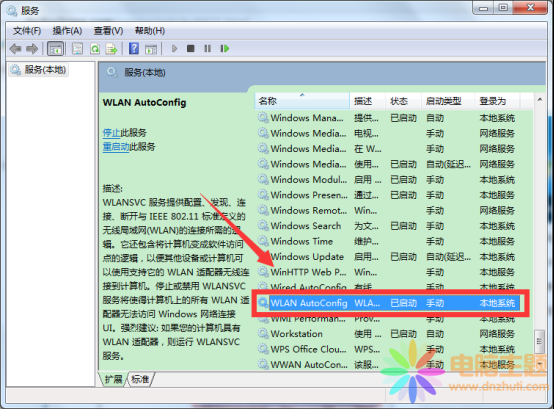Click the Back arrow toolbar icon

[16, 48]
